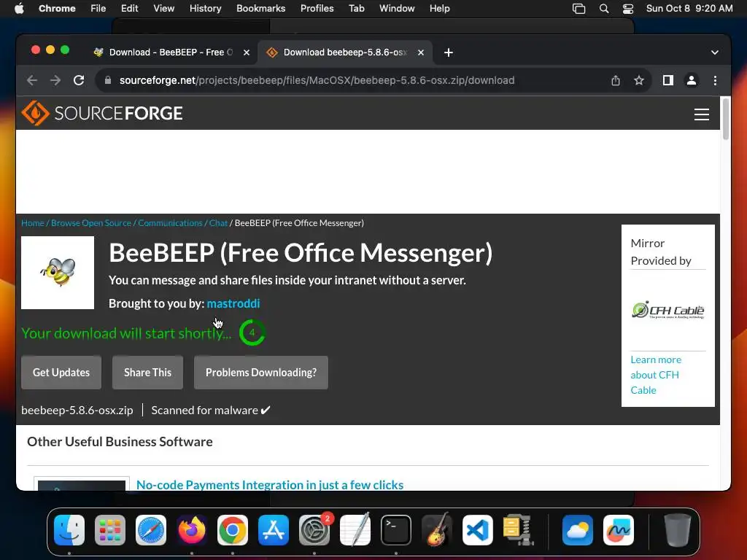
Task: Click the CFH Cable mirror logo
Action: pyautogui.click(x=668, y=310)
